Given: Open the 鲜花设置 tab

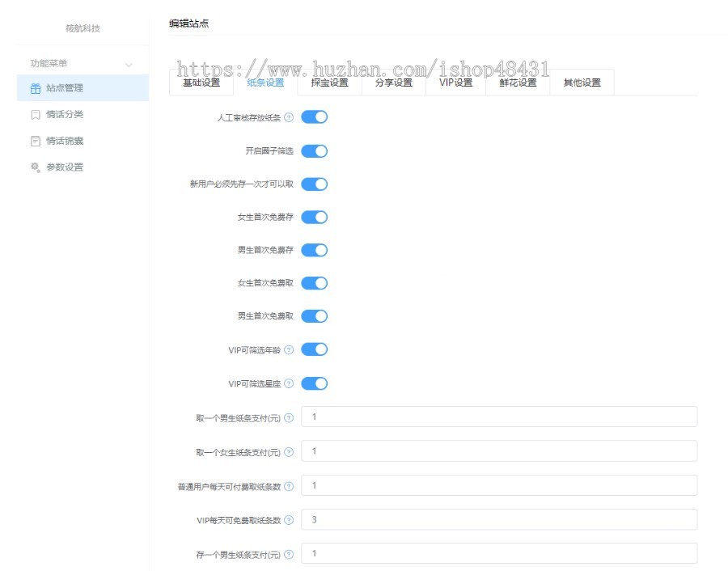Looking at the screenshot, I should (518, 82).
